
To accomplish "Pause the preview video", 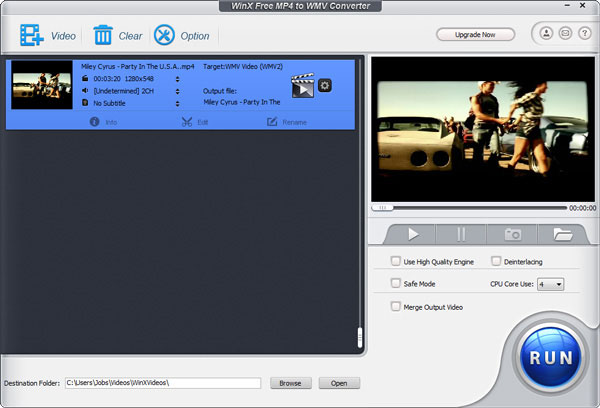I will click(x=461, y=234).
